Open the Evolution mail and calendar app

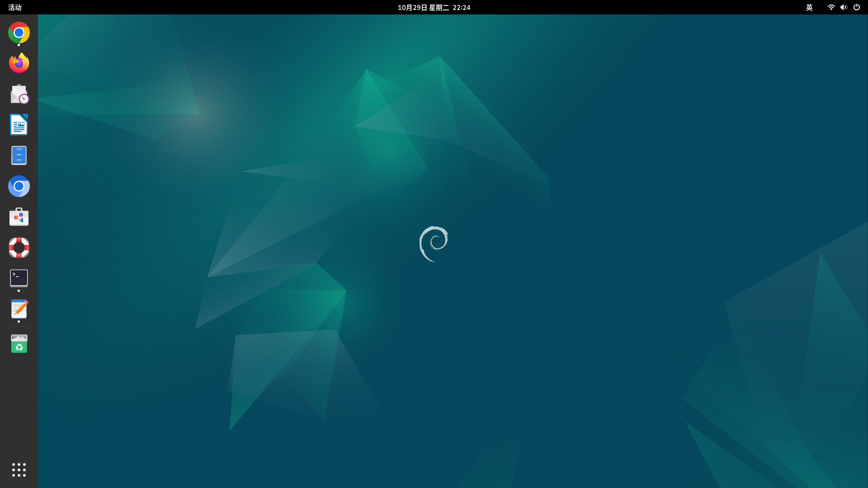pyautogui.click(x=19, y=94)
